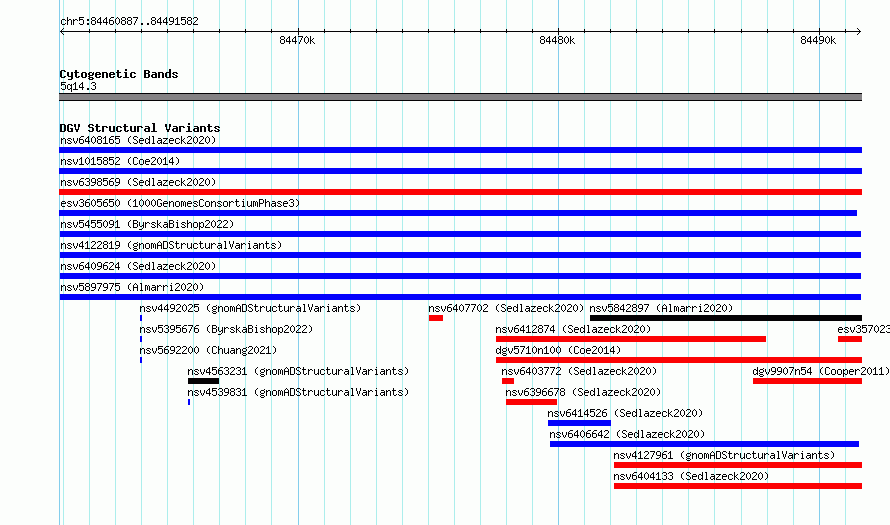Click the chr5:84460887..84491582 region label
This screenshot has width=890, height=525.
pyautogui.click(x=129, y=22)
